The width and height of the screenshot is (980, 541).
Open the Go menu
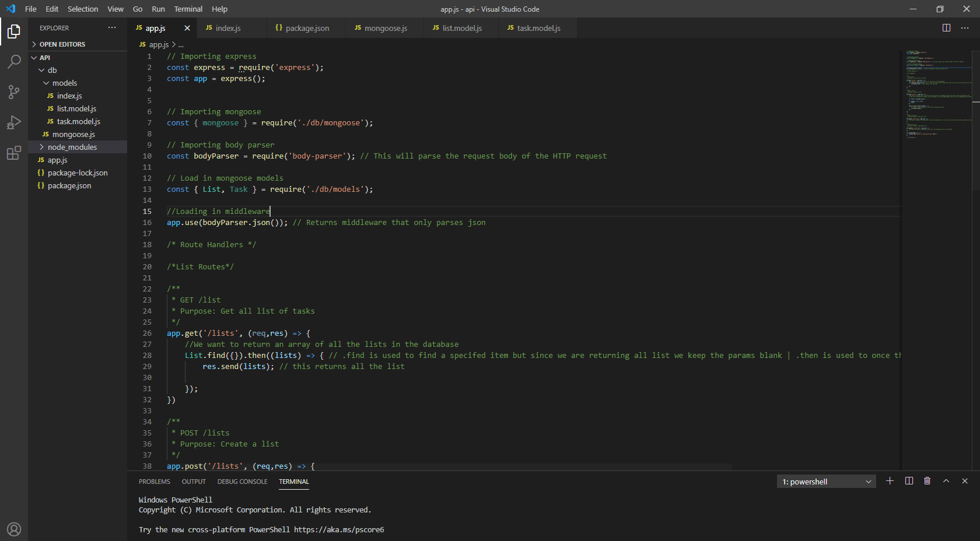tap(138, 9)
